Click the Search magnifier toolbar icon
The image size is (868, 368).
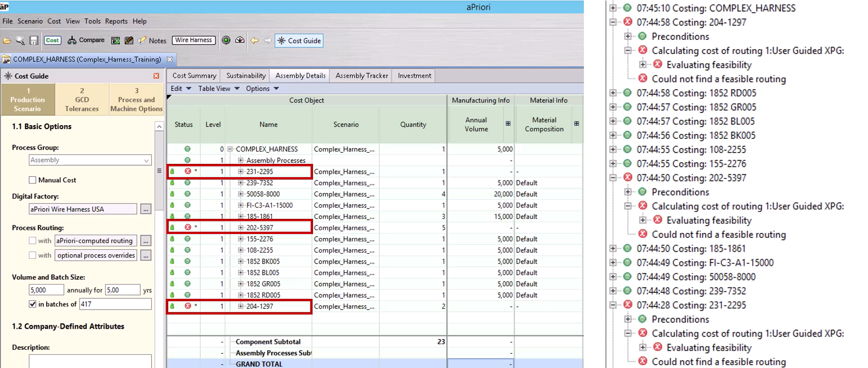point(20,41)
